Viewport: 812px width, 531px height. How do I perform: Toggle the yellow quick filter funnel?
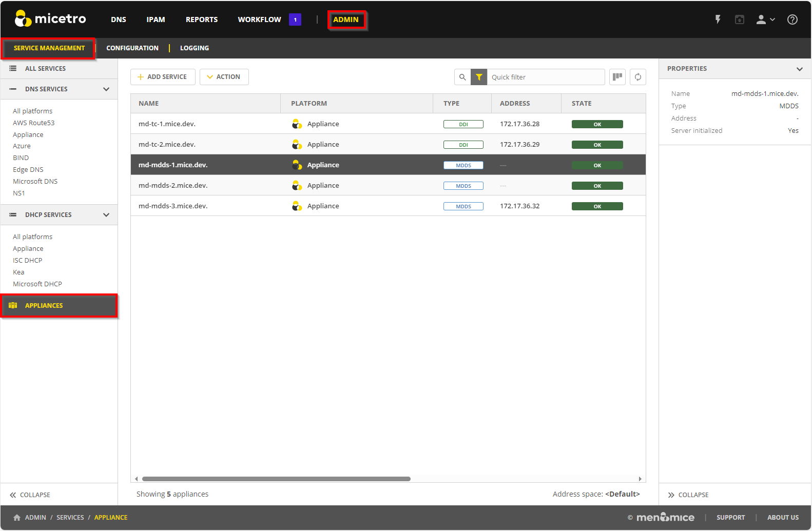tap(479, 77)
